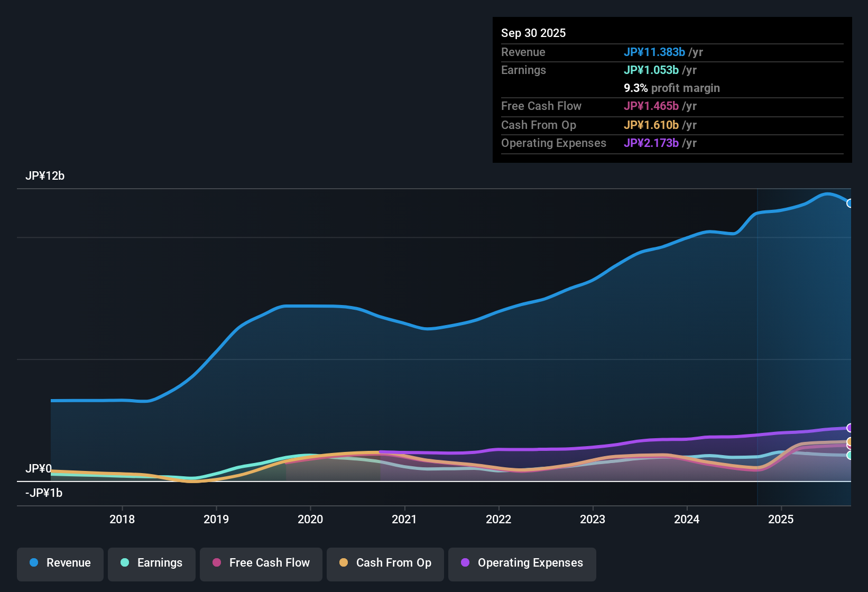Click the purple Operating Expenses legend dot
This screenshot has height=592, width=868.
465,563
